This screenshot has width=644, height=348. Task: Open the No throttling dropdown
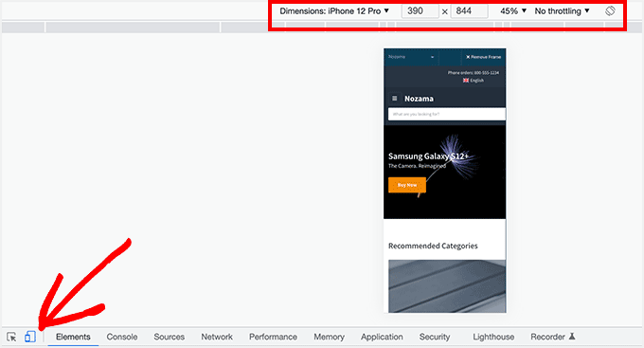coord(562,11)
